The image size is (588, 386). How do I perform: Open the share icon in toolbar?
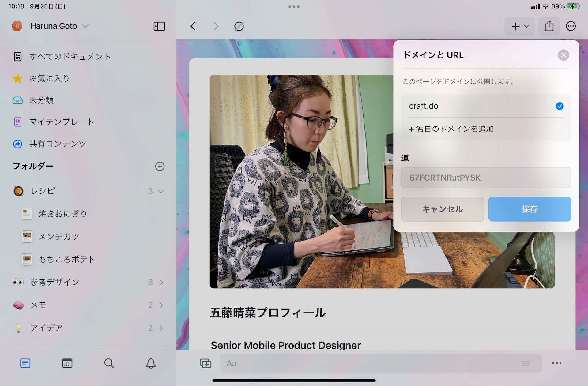click(549, 26)
